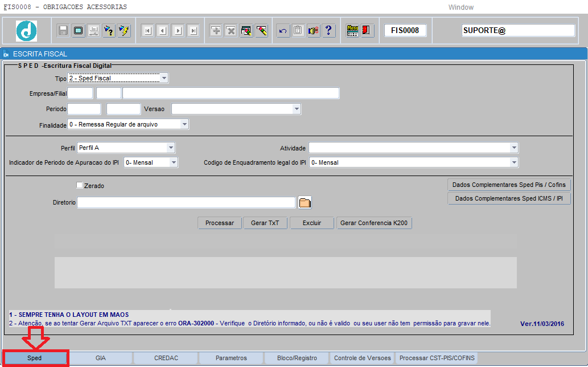Switch to the Sped tab
The image size is (588, 367).
click(35, 358)
